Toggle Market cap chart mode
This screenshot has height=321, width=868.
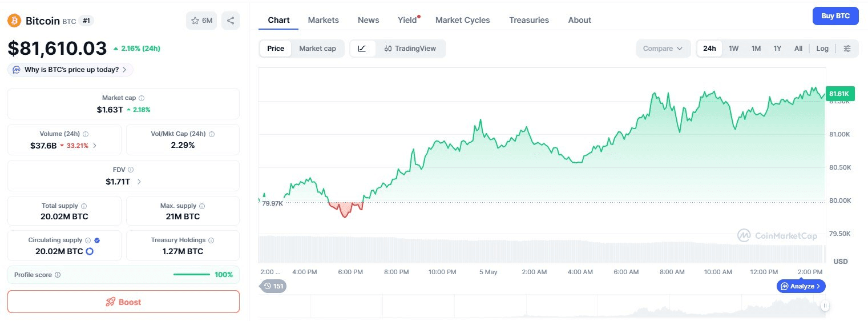point(318,49)
